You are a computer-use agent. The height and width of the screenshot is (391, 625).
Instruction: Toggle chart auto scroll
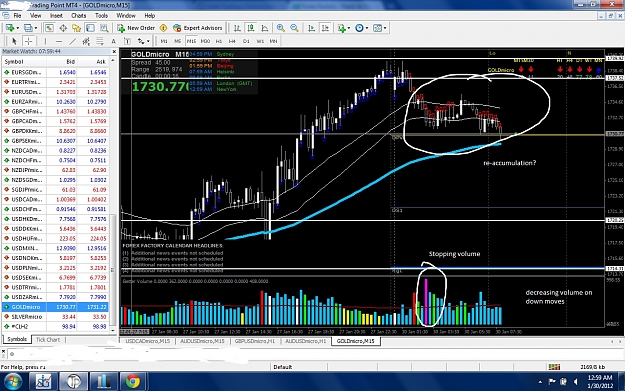(x=311, y=28)
